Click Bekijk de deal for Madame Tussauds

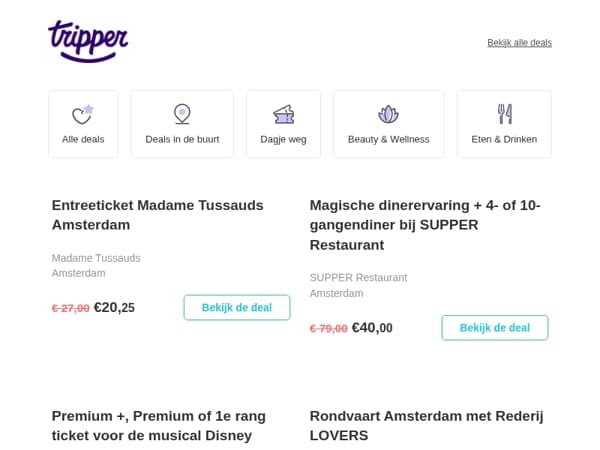[x=237, y=307]
